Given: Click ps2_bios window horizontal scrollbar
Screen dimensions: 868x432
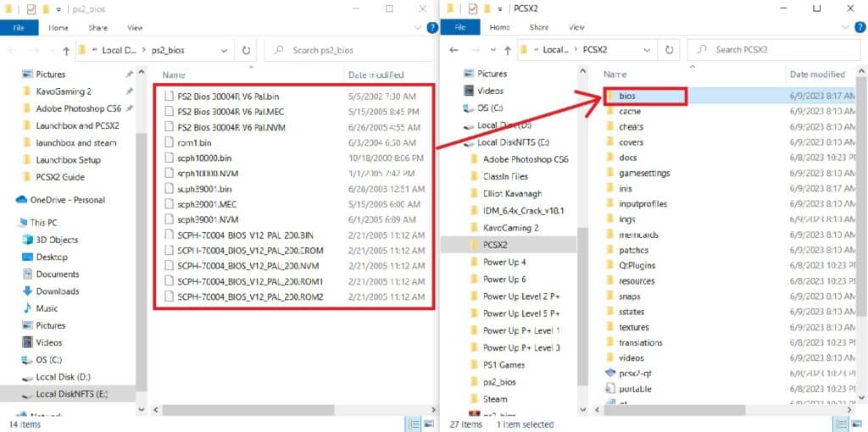Looking at the screenshot, I should 248,410.
